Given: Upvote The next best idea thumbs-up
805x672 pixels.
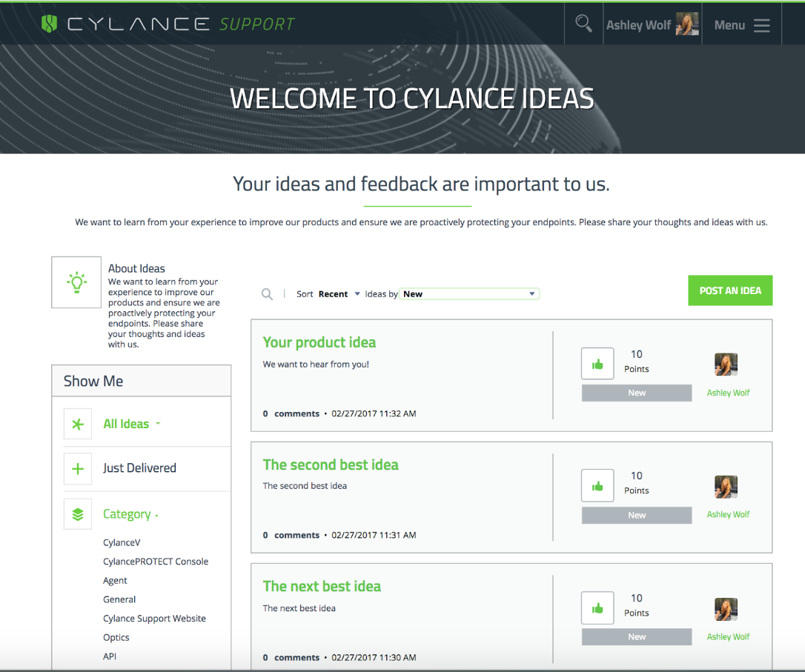Looking at the screenshot, I should [x=597, y=608].
